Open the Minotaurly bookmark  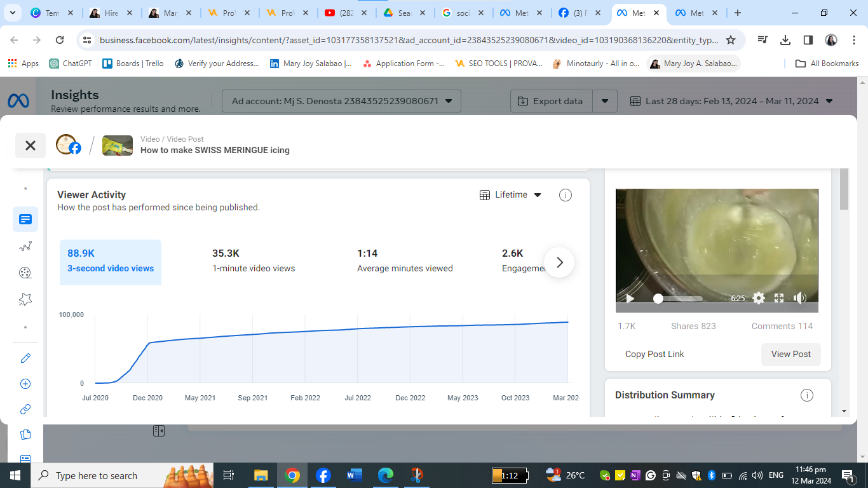[x=596, y=64]
